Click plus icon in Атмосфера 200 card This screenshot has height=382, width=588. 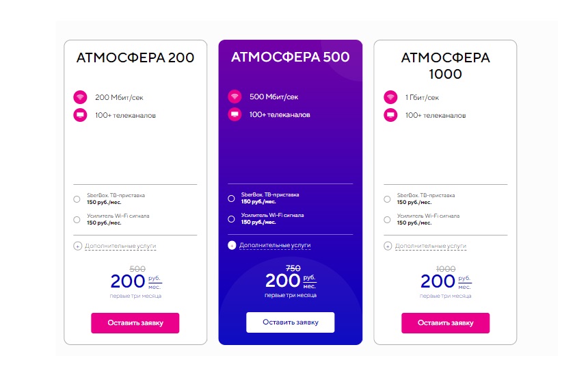[78, 246]
